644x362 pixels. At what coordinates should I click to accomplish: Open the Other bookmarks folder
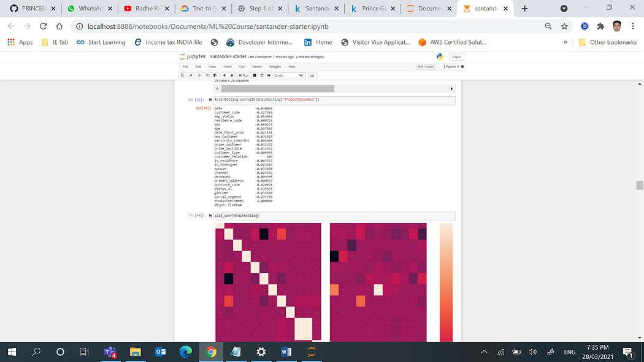607,42
